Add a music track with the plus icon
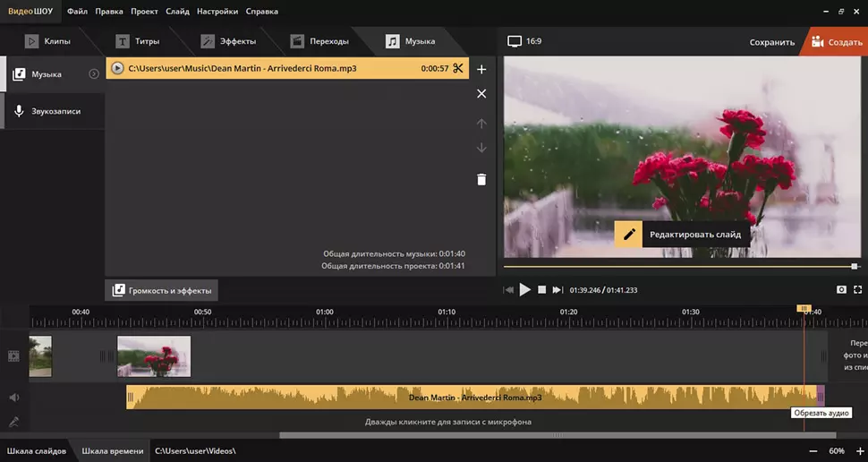 (x=481, y=69)
